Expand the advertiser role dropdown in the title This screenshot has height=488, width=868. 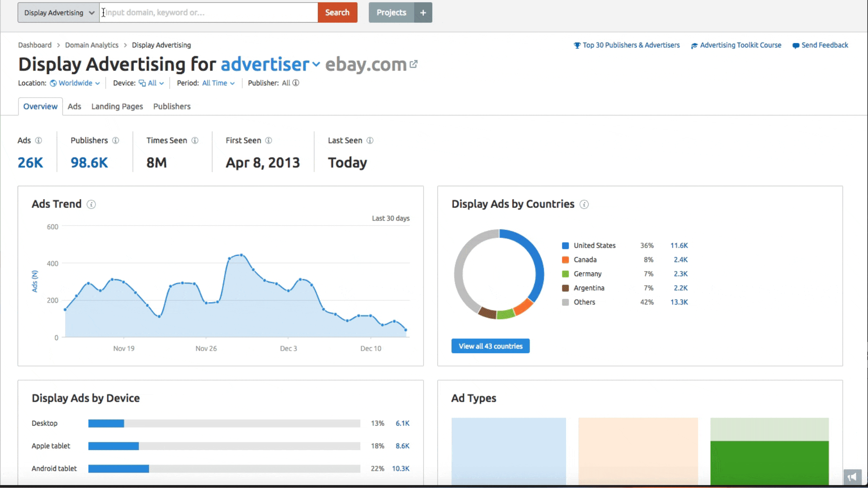coord(270,64)
